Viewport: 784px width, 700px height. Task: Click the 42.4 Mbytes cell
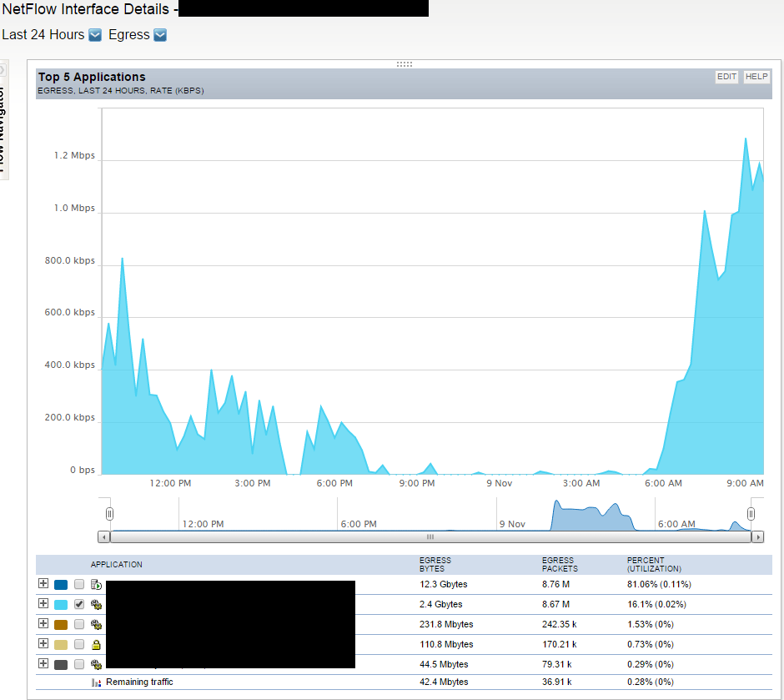444,682
